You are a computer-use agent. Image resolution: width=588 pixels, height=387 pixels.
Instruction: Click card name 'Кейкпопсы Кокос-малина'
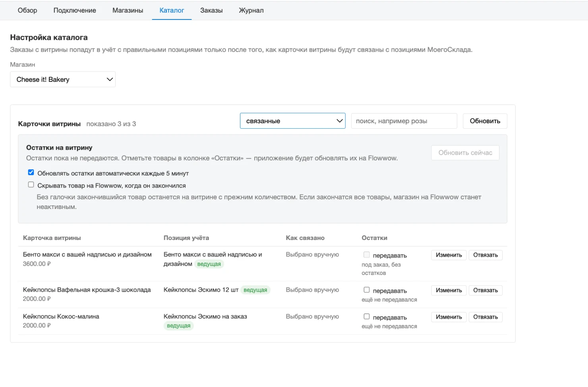pos(61,317)
